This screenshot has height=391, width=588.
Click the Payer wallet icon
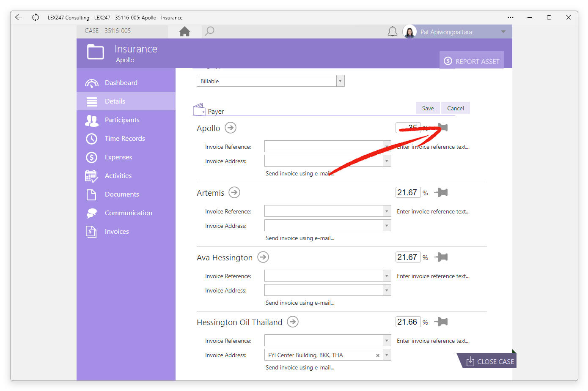point(199,110)
